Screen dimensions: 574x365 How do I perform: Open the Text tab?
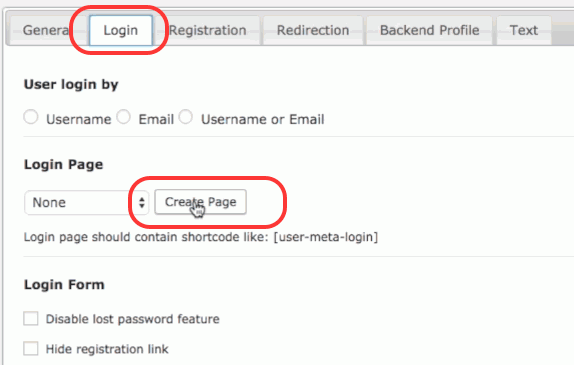(x=524, y=30)
